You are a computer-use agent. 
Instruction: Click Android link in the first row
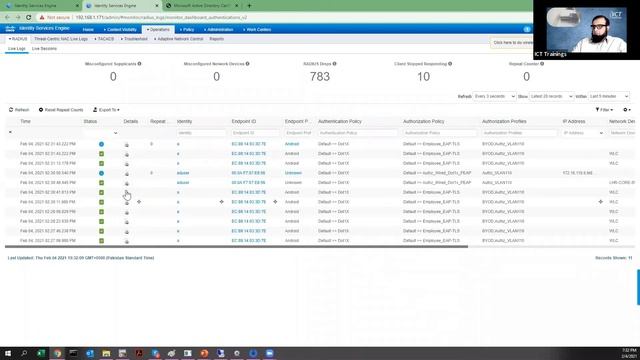tap(292, 144)
